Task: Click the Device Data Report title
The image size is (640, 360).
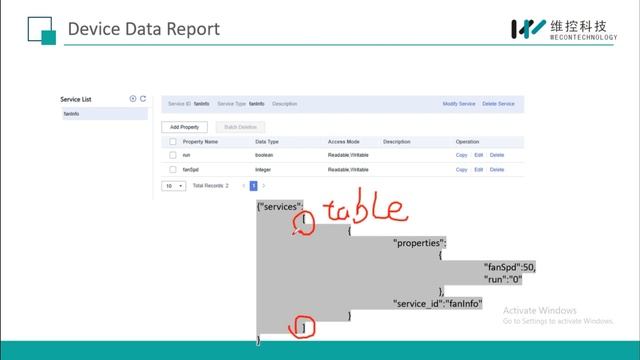Action: [144, 29]
